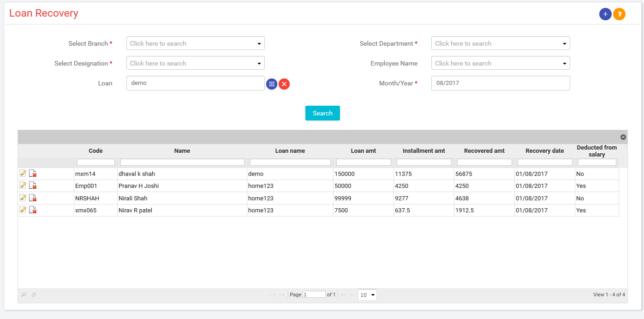Select the Emp001 code cell

click(x=95, y=186)
